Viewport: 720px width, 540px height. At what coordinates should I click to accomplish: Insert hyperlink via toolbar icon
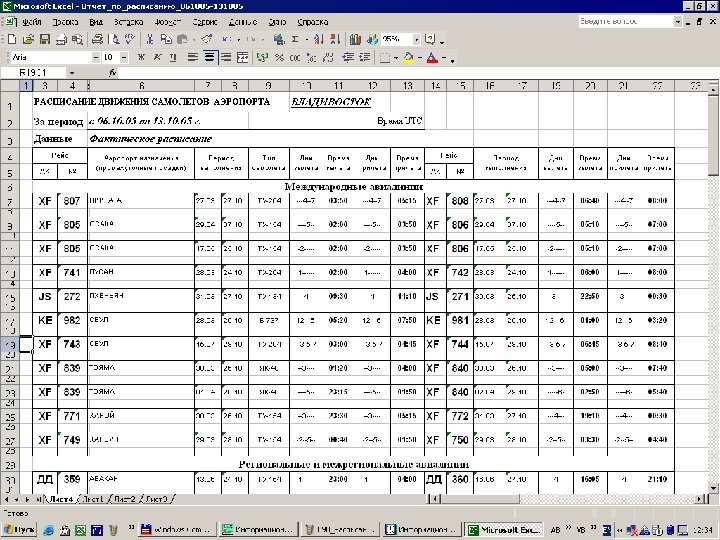click(x=279, y=40)
